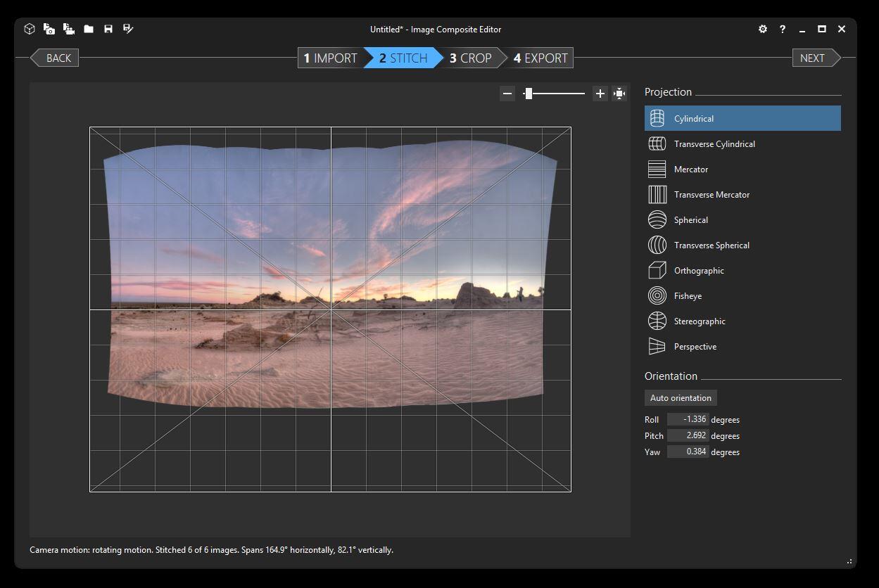Switch projection to Mercator label
Screen dimensions: 879x588
tap(691, 170)
